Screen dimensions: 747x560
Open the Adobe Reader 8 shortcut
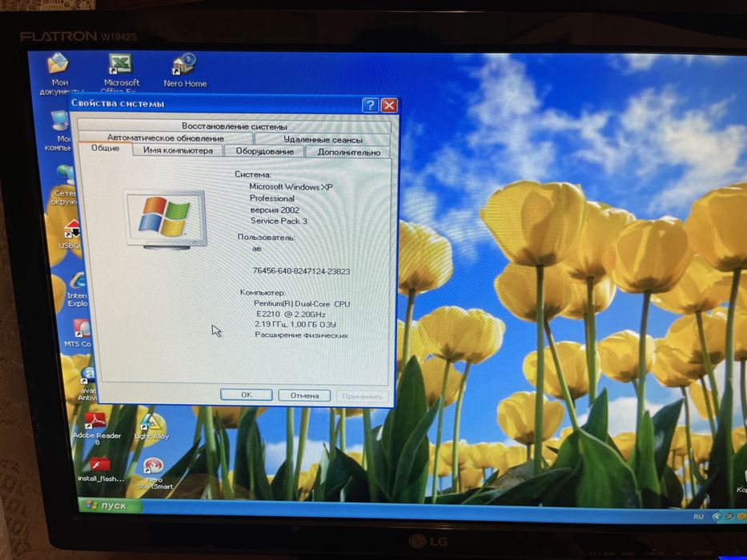pos(97,428)
